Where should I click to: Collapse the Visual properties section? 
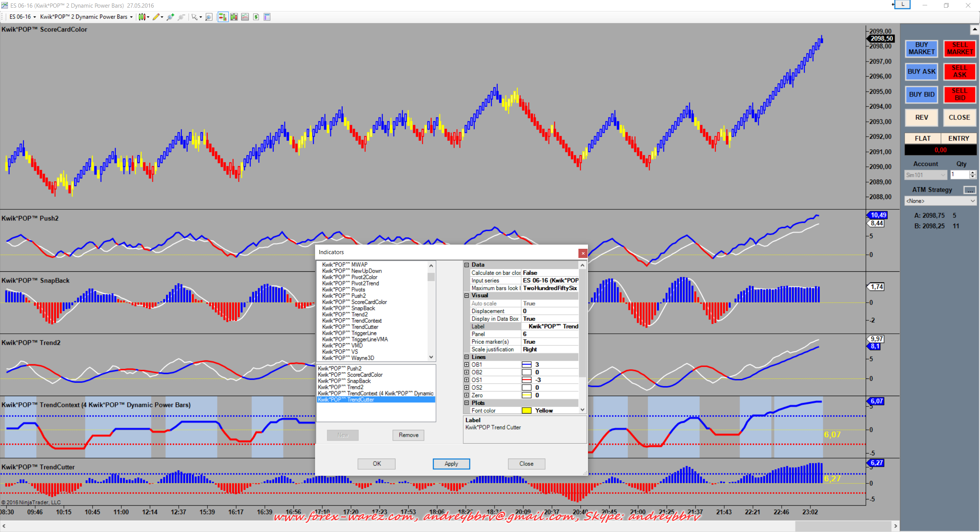coord(467,295)
